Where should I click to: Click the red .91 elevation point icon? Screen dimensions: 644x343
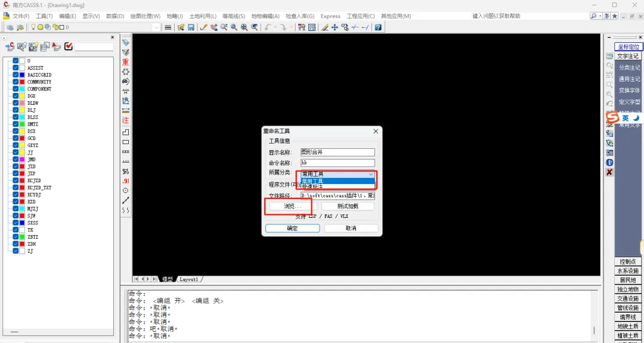(x=126, y=181)
